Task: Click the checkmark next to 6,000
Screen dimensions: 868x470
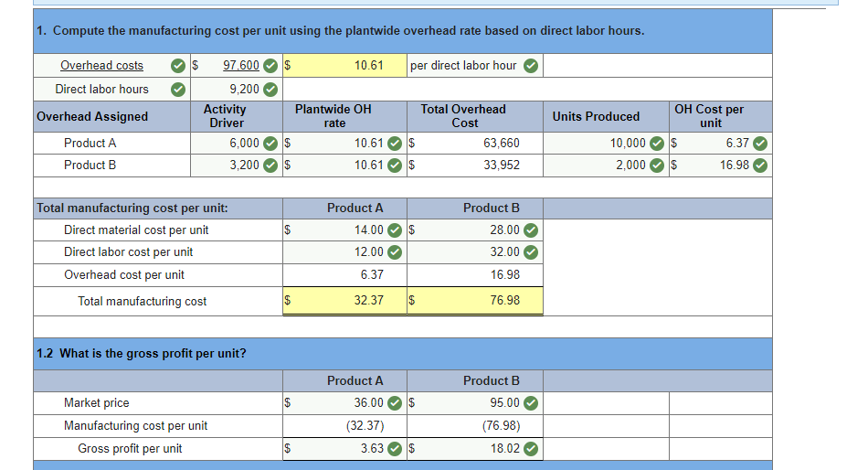Action: pyautogui.click(x=270, y=144)
